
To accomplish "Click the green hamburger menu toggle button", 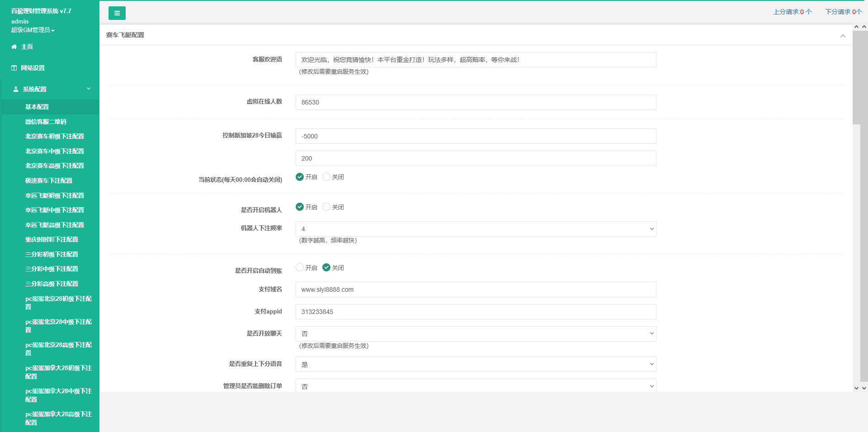I will point(117,13).
